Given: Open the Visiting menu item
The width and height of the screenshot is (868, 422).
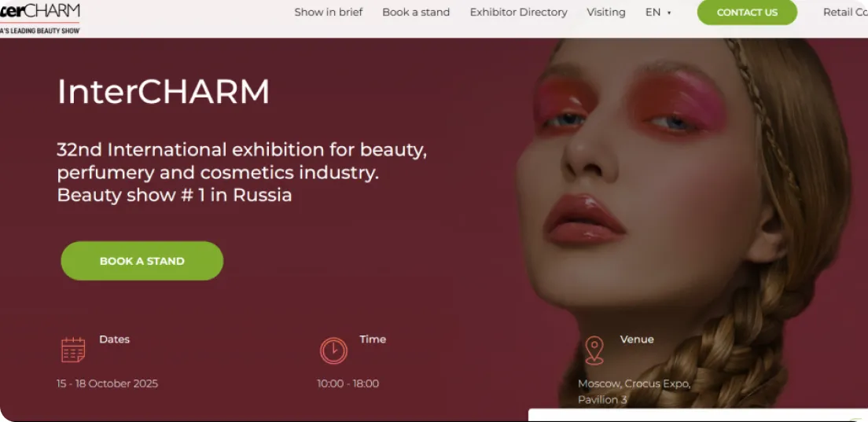Looking at the screenshot, I should [x=605, y=12].
